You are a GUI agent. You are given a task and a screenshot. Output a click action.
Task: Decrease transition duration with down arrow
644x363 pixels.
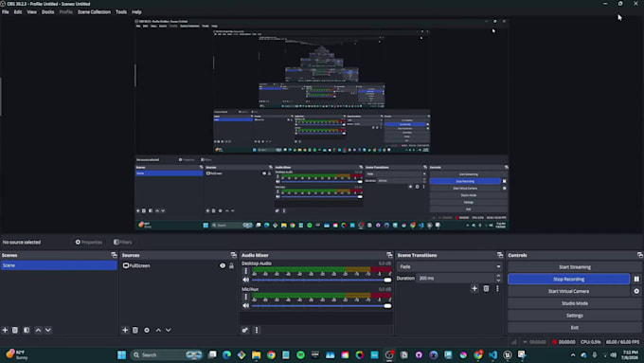coord(498,281)
